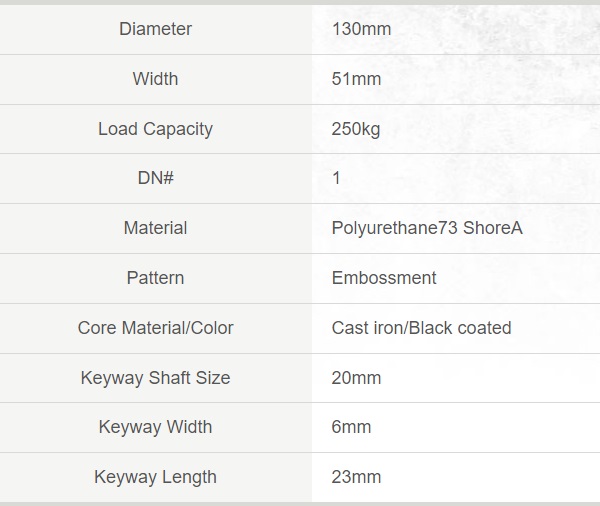This screenshot has width=600, height=506.
Task: Click the Core Material/Color label
Action: tap(155, 328)
